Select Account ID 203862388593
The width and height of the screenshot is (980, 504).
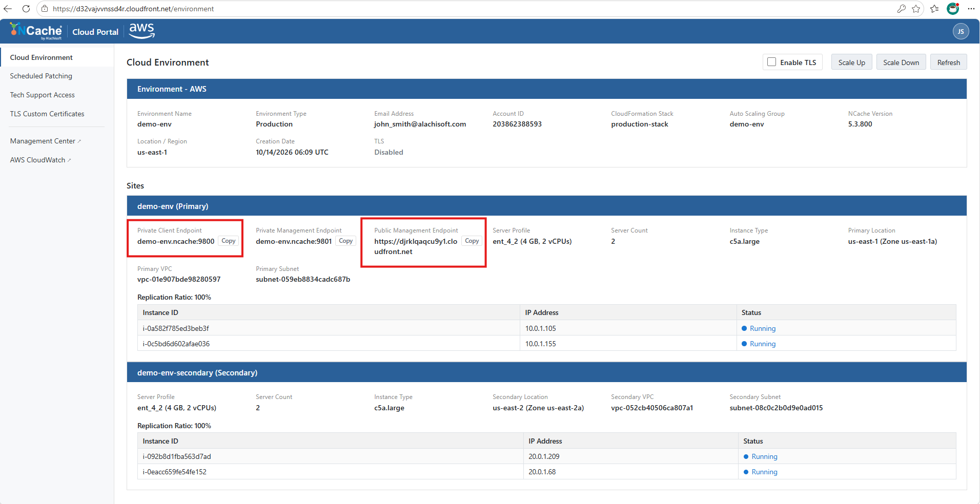(x=517, y=124)
